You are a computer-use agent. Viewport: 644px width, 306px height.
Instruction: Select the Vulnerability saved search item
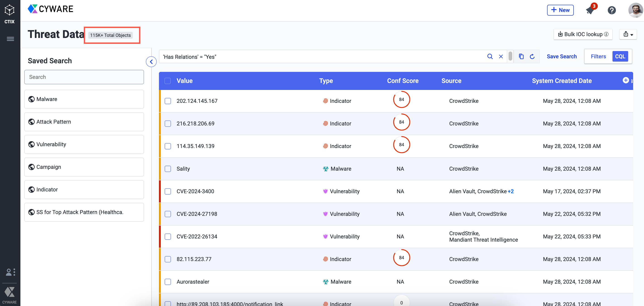tap(84, 144)
